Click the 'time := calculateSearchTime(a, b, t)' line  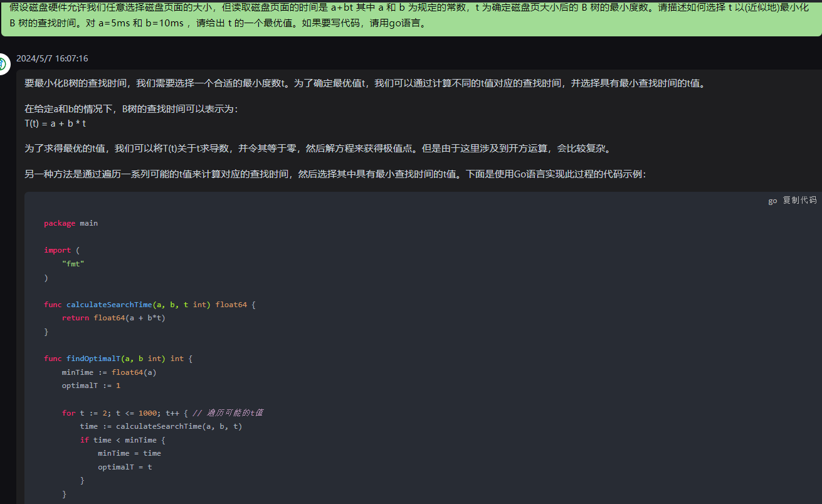161,426
